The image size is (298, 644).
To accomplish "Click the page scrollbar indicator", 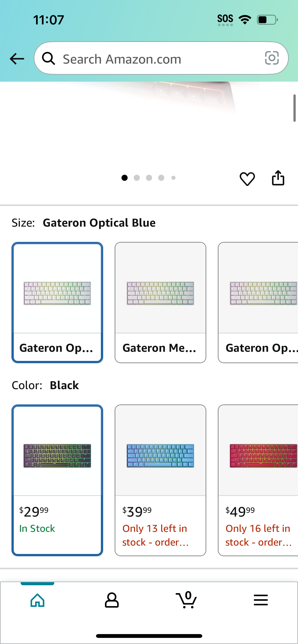I will [x=294, y=108].
